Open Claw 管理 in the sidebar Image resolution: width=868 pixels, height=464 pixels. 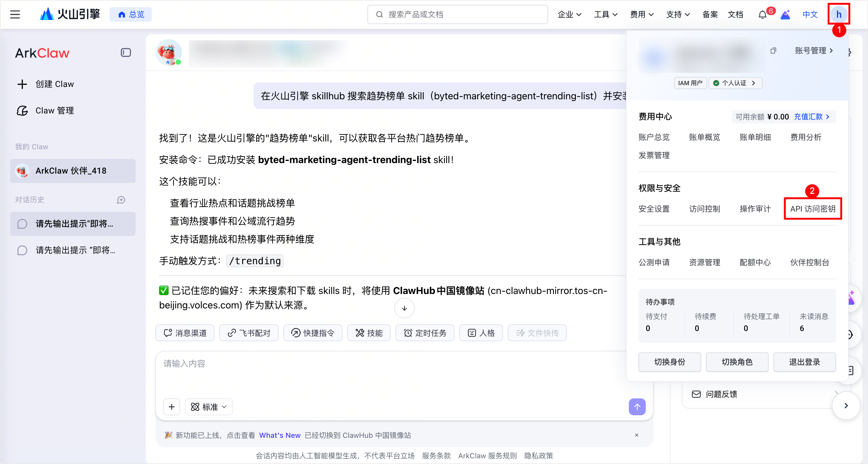pyautogui.click(x=54, y=110)
